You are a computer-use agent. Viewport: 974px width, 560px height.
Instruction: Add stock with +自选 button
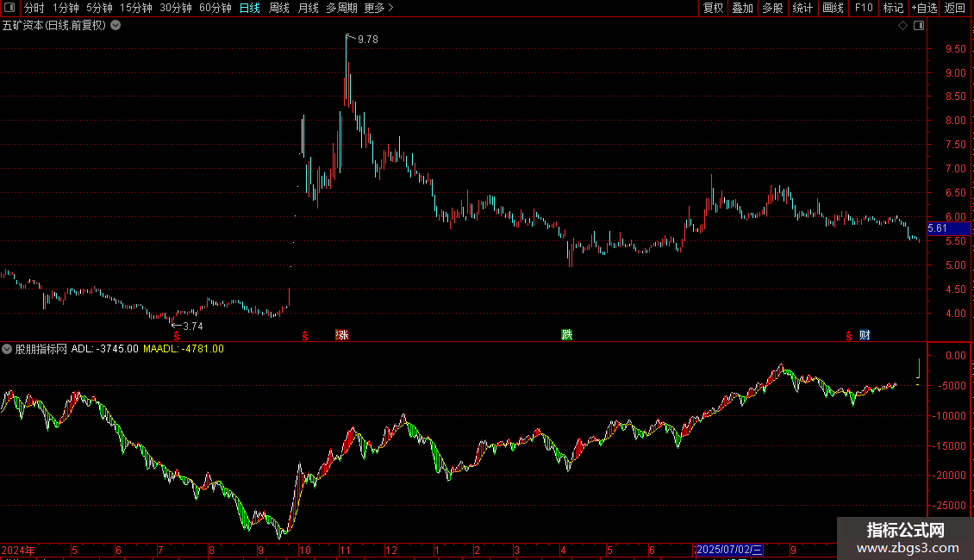coord(924,8)
